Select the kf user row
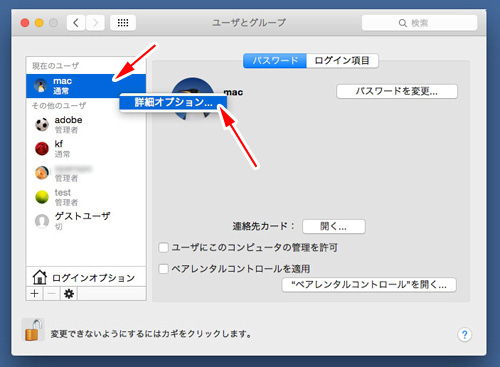500x367 pixels. (x=86, y=149)
